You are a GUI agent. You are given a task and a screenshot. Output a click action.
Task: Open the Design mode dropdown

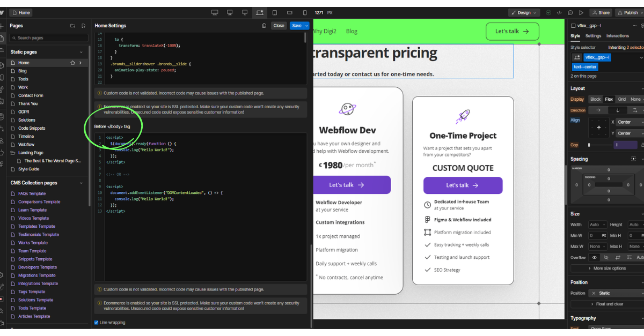[x=524, y=12]
